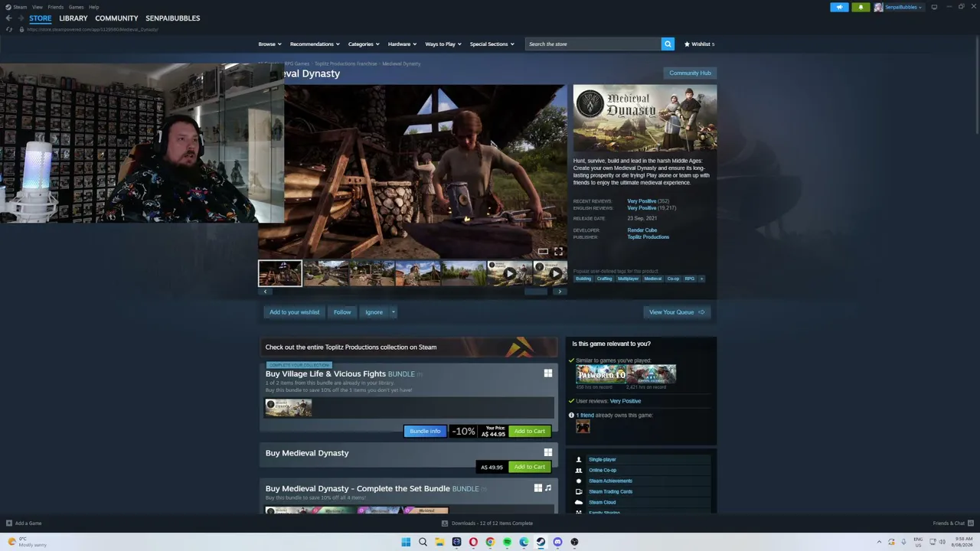Open Spotify from the taskbar
Screen dimensions: 980x551
tap(507, 542)
